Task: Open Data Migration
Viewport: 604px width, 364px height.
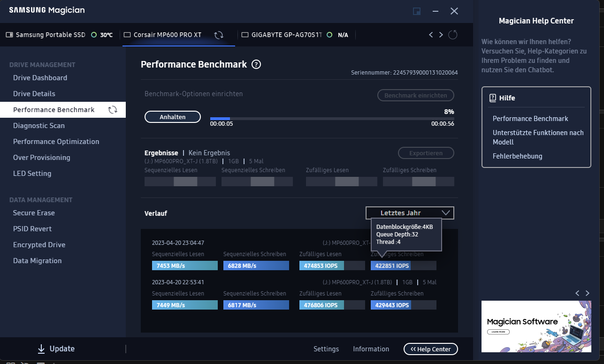Action: [x=38, y=261]
